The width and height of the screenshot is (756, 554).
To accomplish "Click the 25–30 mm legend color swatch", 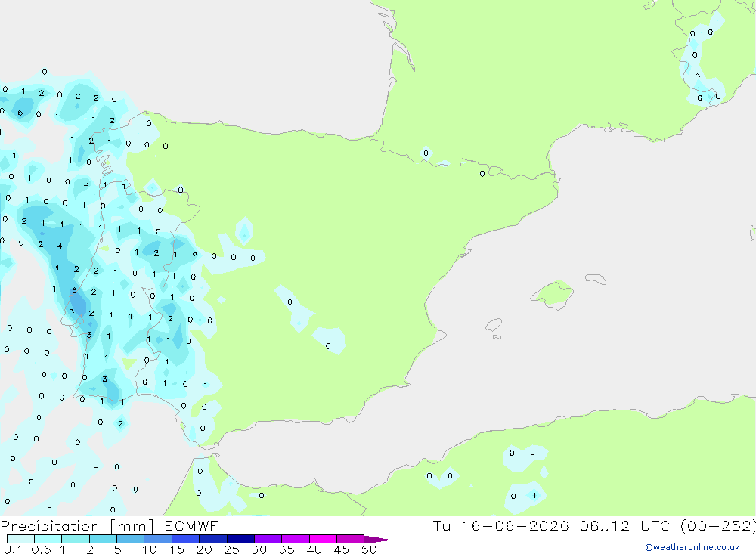I will (x=240, y=539).
